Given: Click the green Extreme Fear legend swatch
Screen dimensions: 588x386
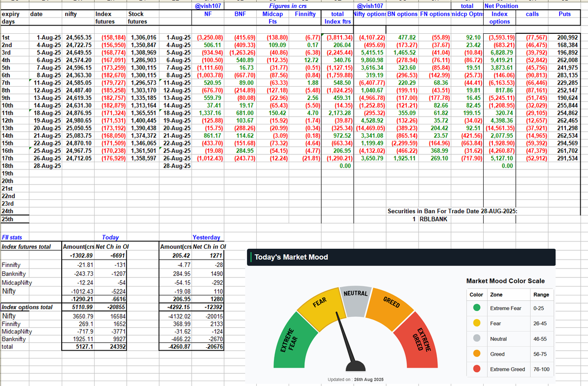Looking at the screenshot, I should [477, 308].
